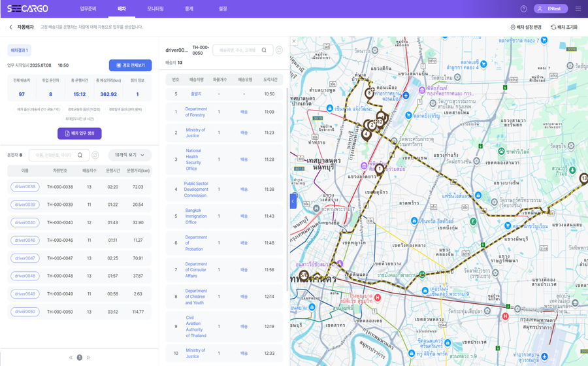Open the hamburger menu in header
588x366 pixels.
578,8
